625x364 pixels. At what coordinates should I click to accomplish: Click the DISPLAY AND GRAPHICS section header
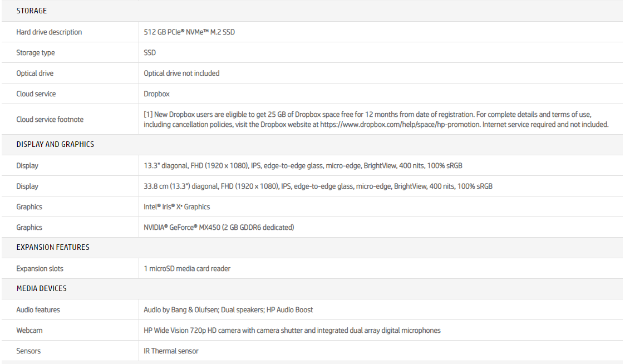[x=55, y=145]
